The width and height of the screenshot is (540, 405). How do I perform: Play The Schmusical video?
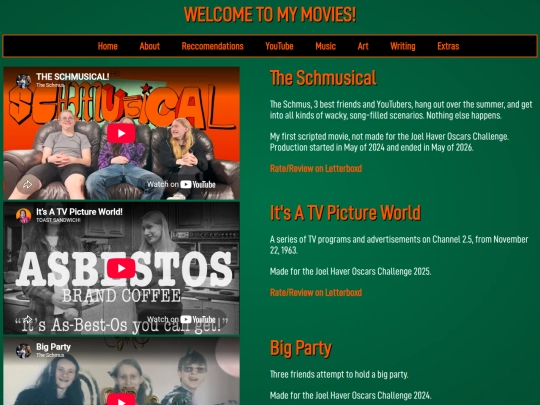pyautogui.click(x=121, y=133)
